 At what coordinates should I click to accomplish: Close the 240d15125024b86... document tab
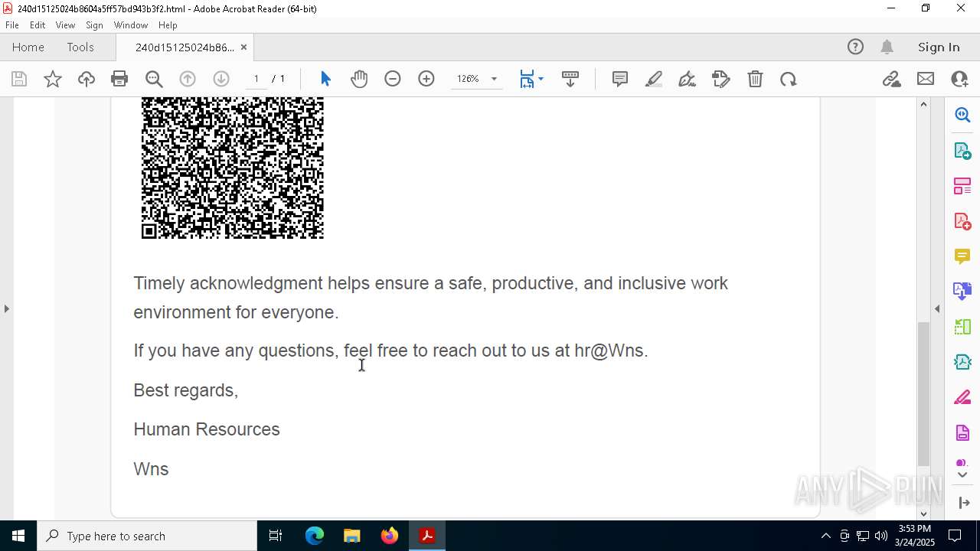pyautogui.click(x=243, y=47)
